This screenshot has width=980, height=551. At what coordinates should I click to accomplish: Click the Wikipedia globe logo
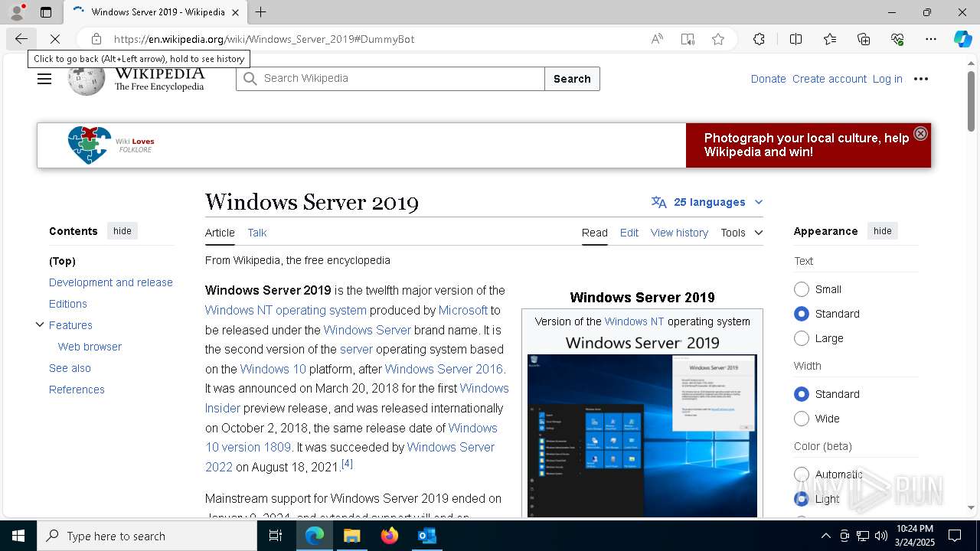click(x=86, y=79)
